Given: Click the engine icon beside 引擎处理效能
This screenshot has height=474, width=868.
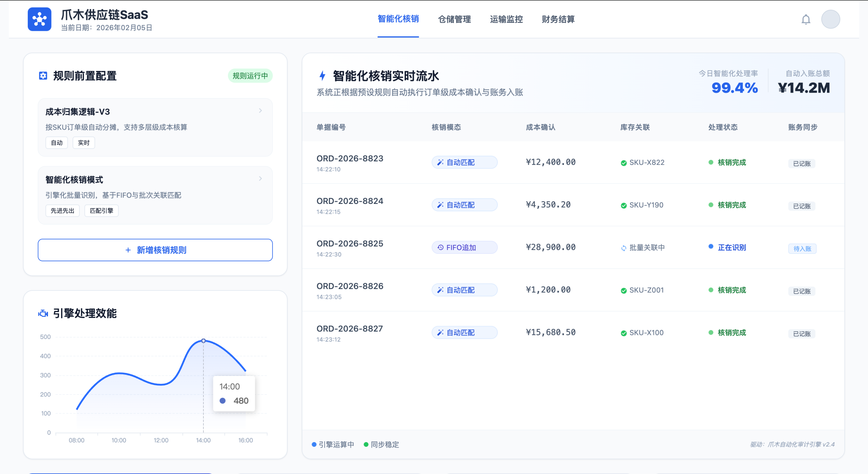Looking at the screenshot, I should (43, 314).
